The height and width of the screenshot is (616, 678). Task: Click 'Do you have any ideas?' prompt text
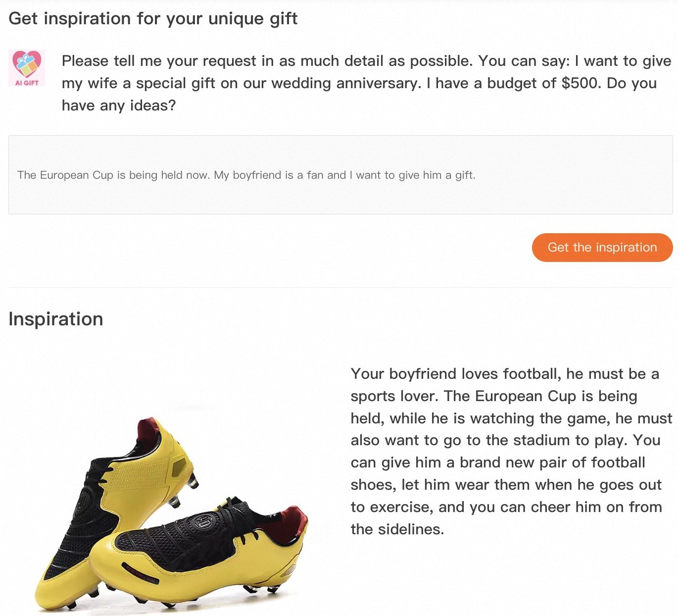[119, 105]
